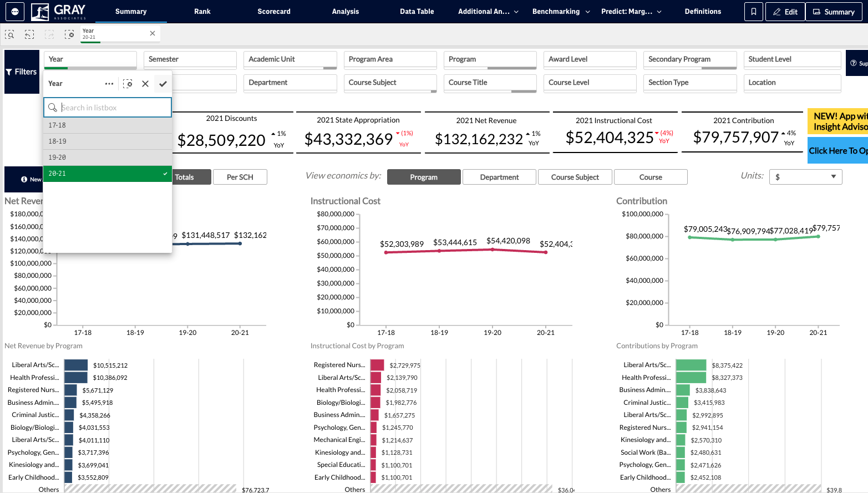Select 18-19 in Year list
Image resolution: width=868 pixels, height=493 pixels.
[108, 141]
